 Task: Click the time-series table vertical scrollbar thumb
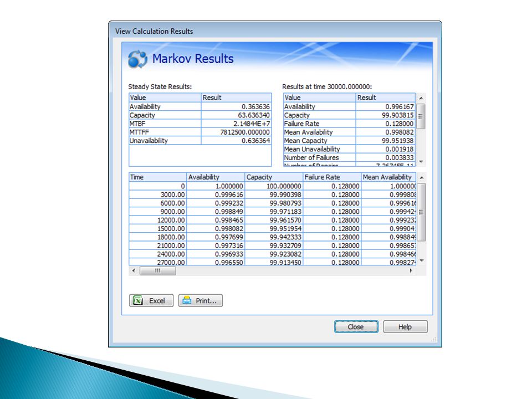[421, 212]
